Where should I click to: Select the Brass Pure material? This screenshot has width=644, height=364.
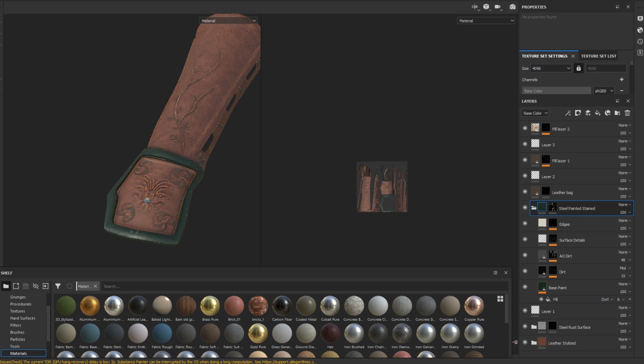click(x=210, y=308)
